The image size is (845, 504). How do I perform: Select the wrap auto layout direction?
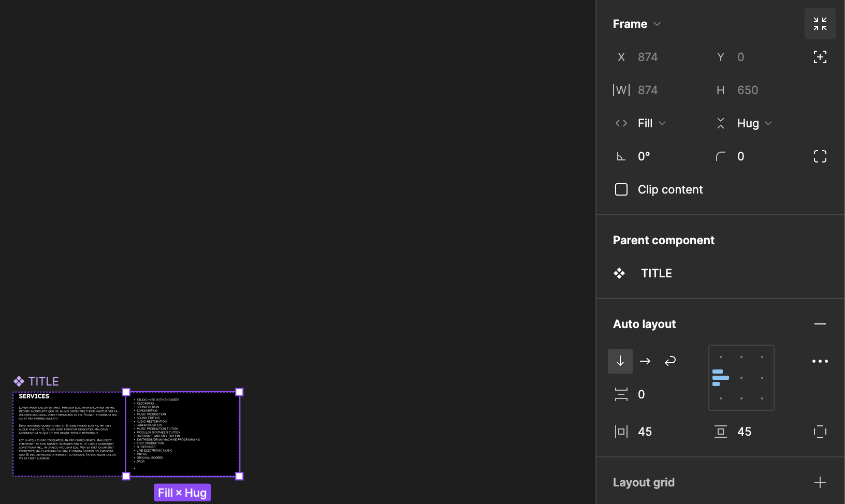click(x=670, y=361)
